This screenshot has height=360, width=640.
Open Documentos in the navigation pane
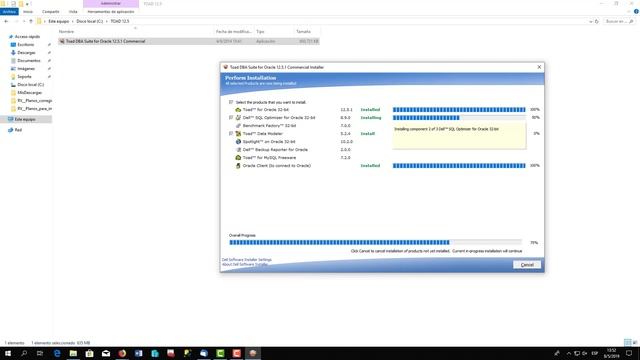click(x=29, y=61)
